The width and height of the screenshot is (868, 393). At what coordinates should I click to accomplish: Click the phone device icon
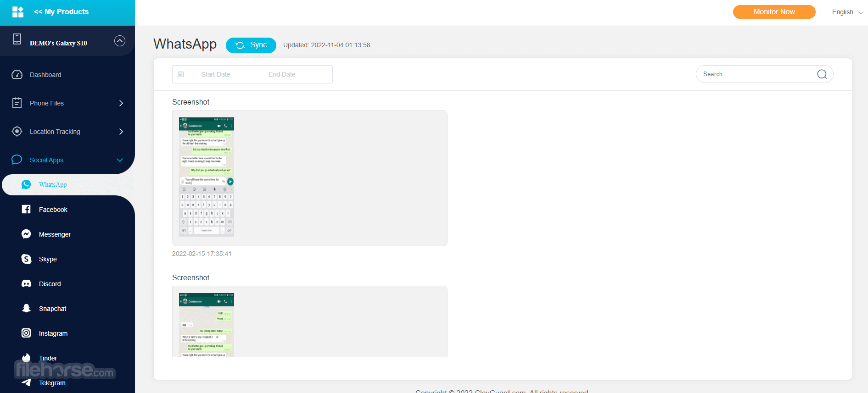(x=17, y=39)
